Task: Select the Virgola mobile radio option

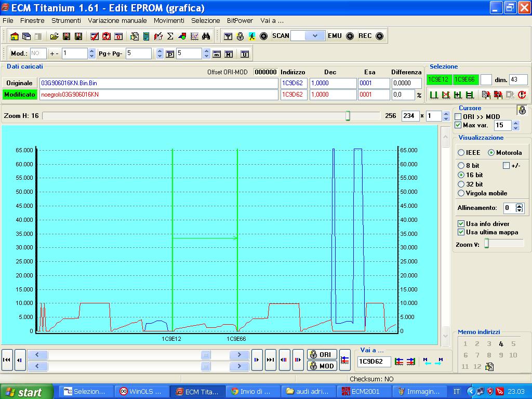Action: [x=461, y=193]
